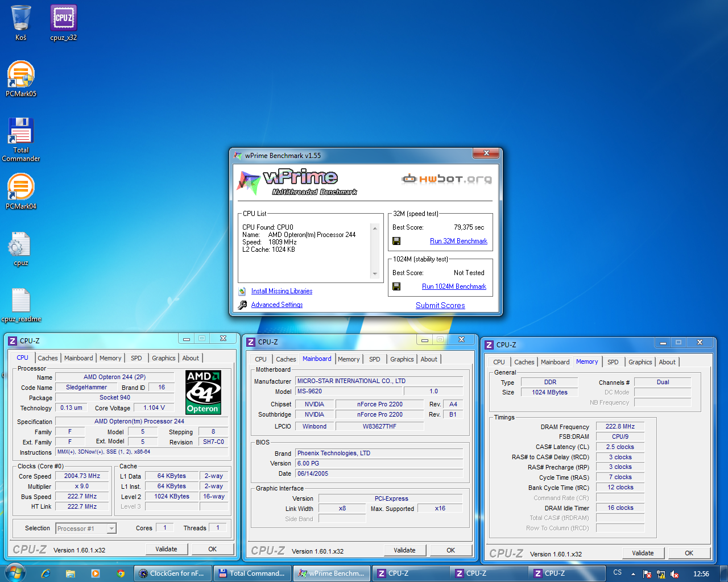
Task: Launch Internet Explorer from taskbar
Action: (x=45, y=573)
